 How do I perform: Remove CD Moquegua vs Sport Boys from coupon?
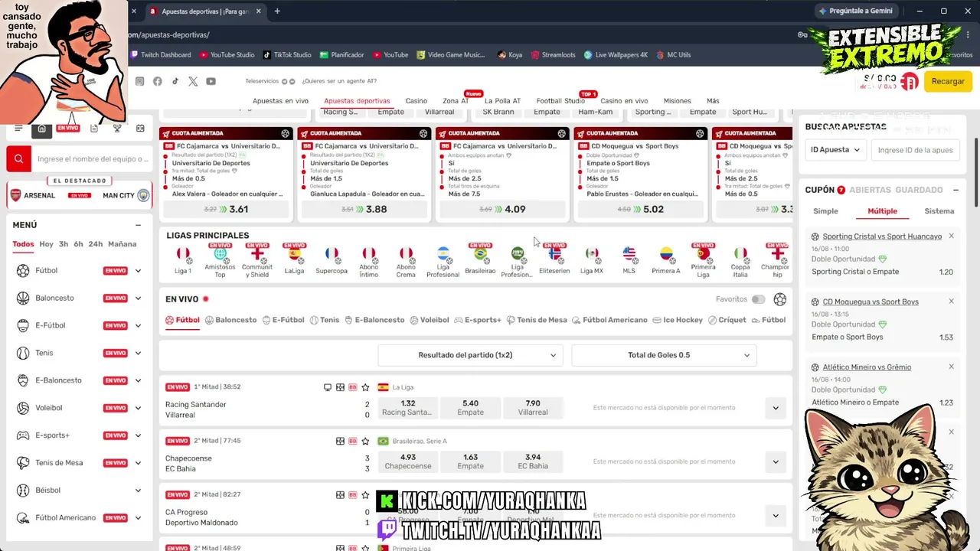(951, 302)
